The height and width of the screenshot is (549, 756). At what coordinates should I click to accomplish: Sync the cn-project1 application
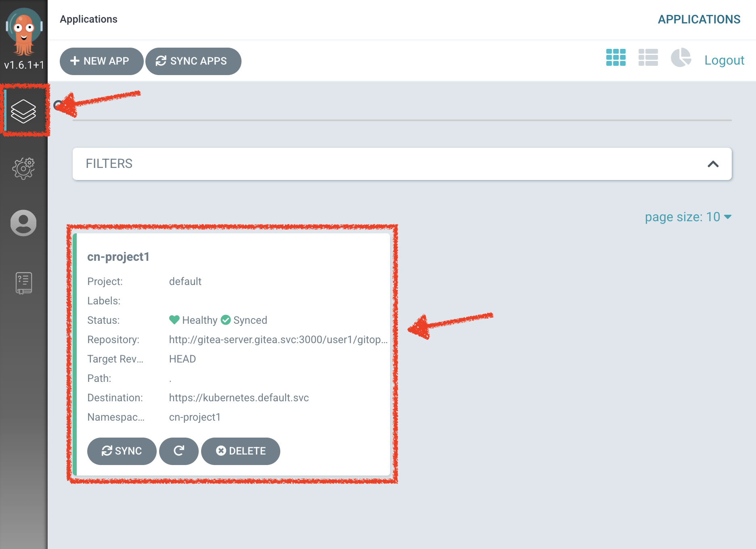(x=122, y=451)
